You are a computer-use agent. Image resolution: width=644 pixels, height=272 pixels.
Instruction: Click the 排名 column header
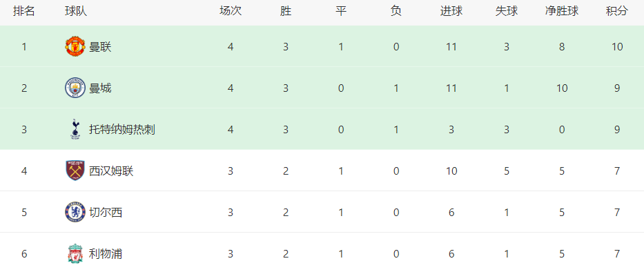24,11
